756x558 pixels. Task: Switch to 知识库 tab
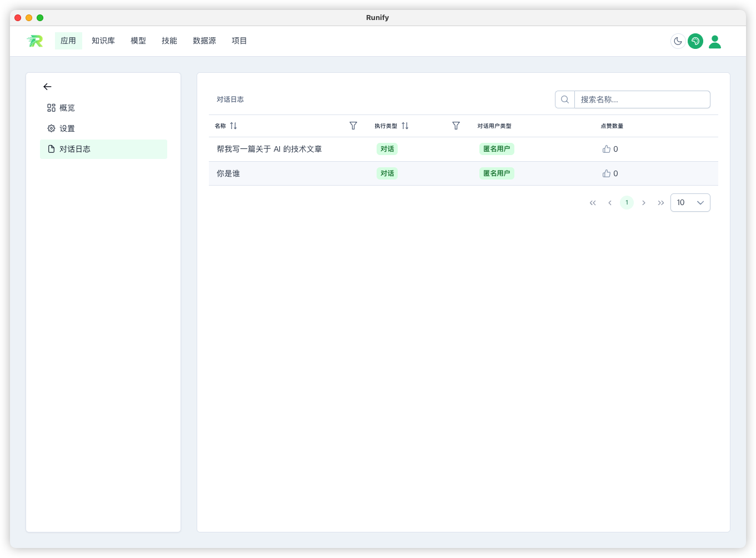pyautogui.click(x=103, y=41)
